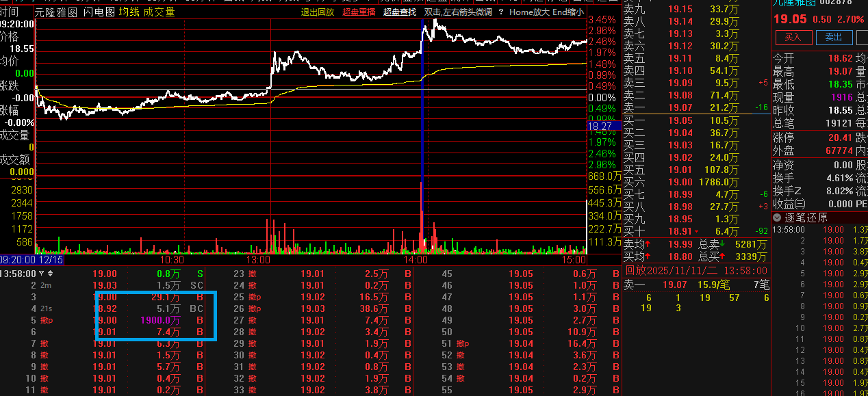Screen dimensions: 868x396
Task: Click 退出回放 to exit replay
Action: pos(318,12)
